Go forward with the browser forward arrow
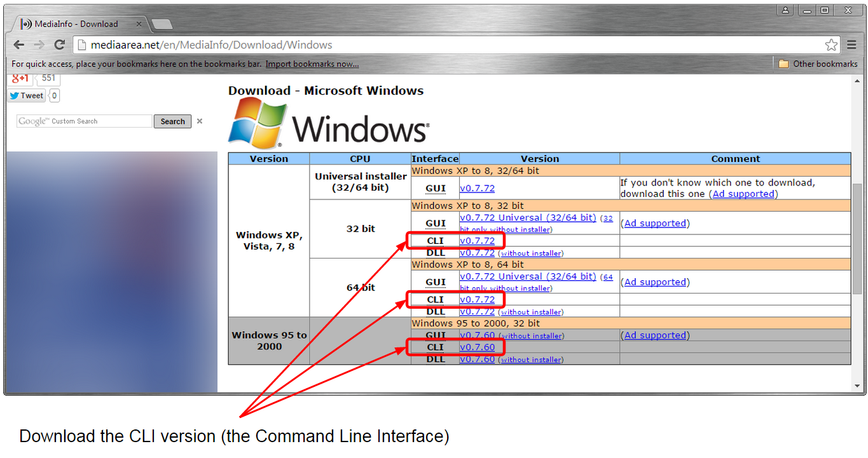Image resolution: width=868 pixels, height=458 pixels. (x=39, y=44)
